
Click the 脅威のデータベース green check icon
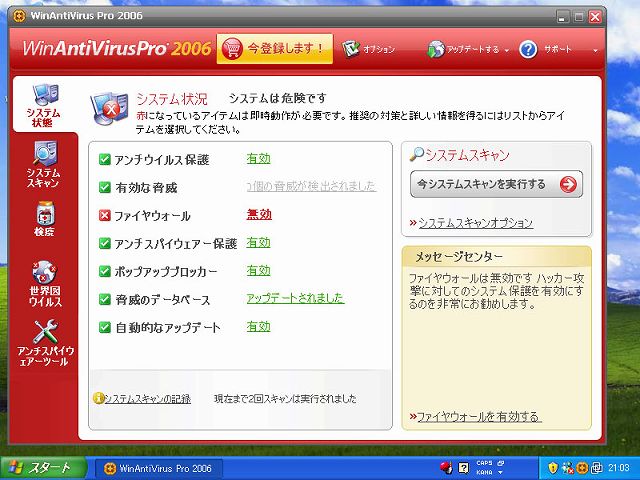105,299
